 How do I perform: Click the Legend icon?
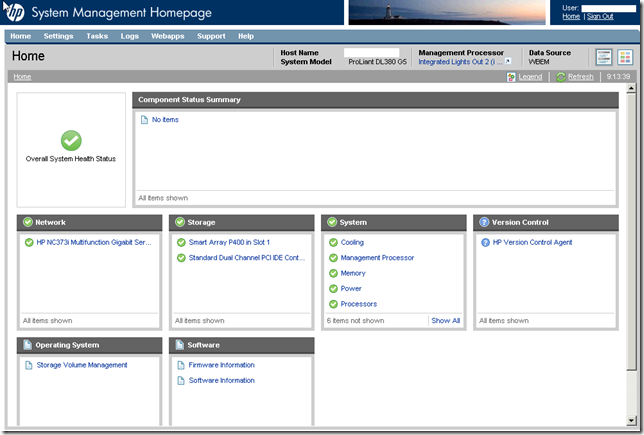511,77
